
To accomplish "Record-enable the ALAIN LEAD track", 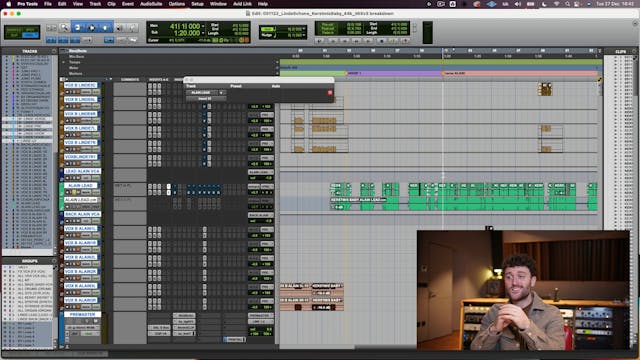I will coord(68,192).
